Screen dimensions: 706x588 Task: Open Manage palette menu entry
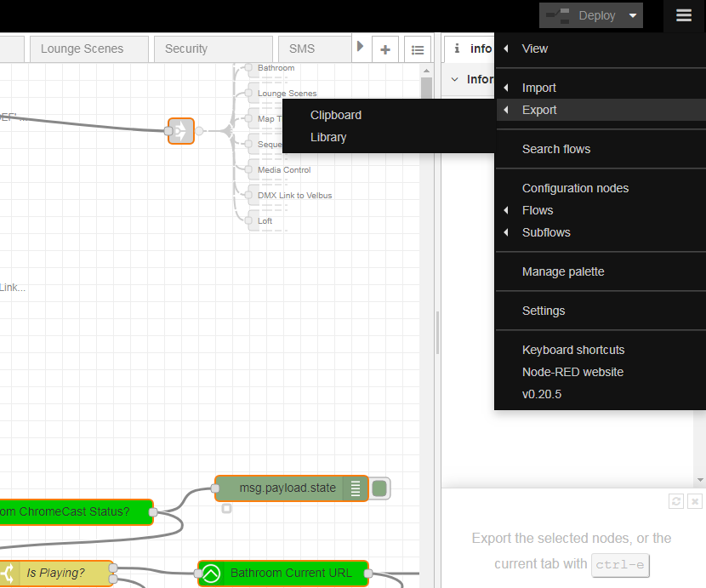(562, 271)
